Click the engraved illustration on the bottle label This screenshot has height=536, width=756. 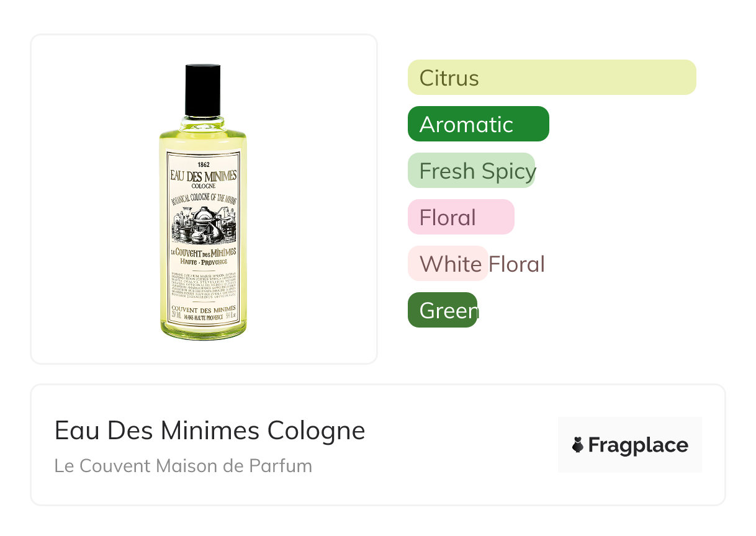coord(203,225)
